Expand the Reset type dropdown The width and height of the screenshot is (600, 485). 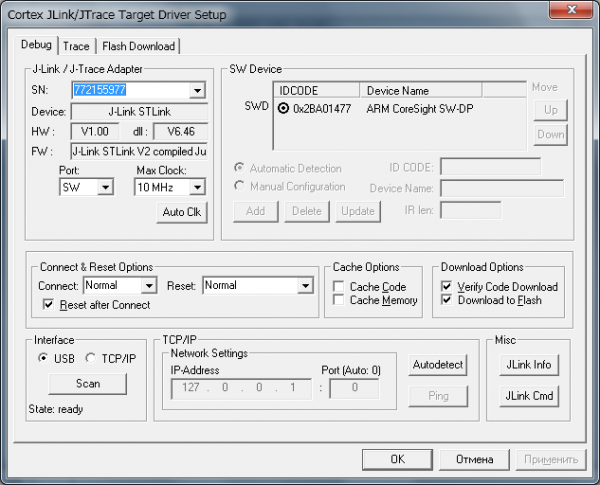click(305, 286)
